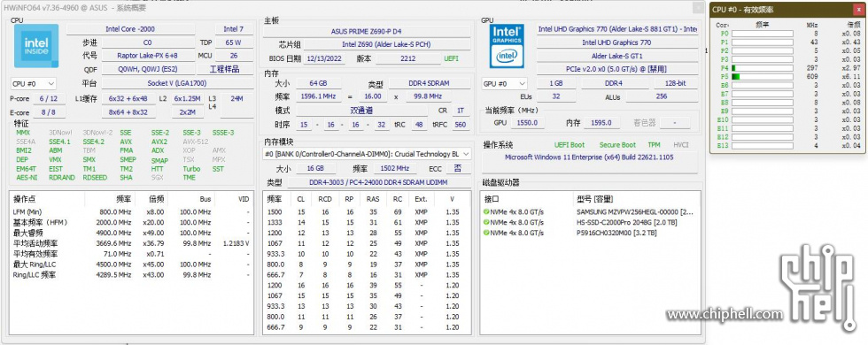Expand the memory module BANK 0 dropdown
The image size is (868, 345).
368,154
